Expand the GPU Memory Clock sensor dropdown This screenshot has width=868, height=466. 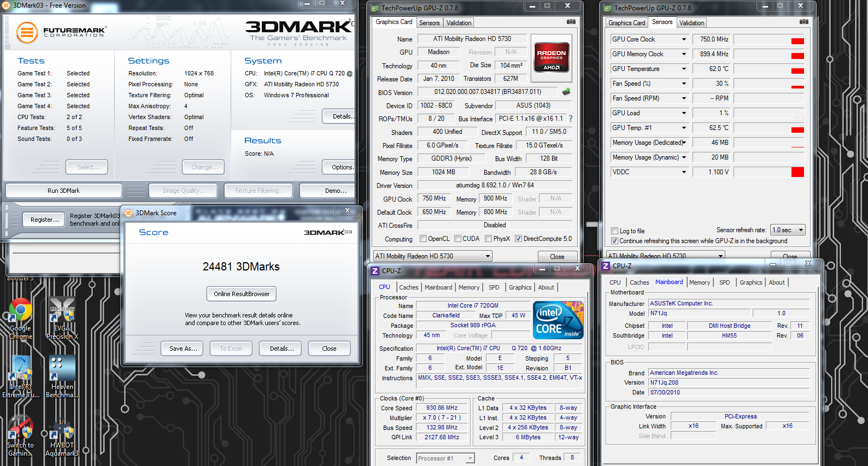click(x=684, y=54)
